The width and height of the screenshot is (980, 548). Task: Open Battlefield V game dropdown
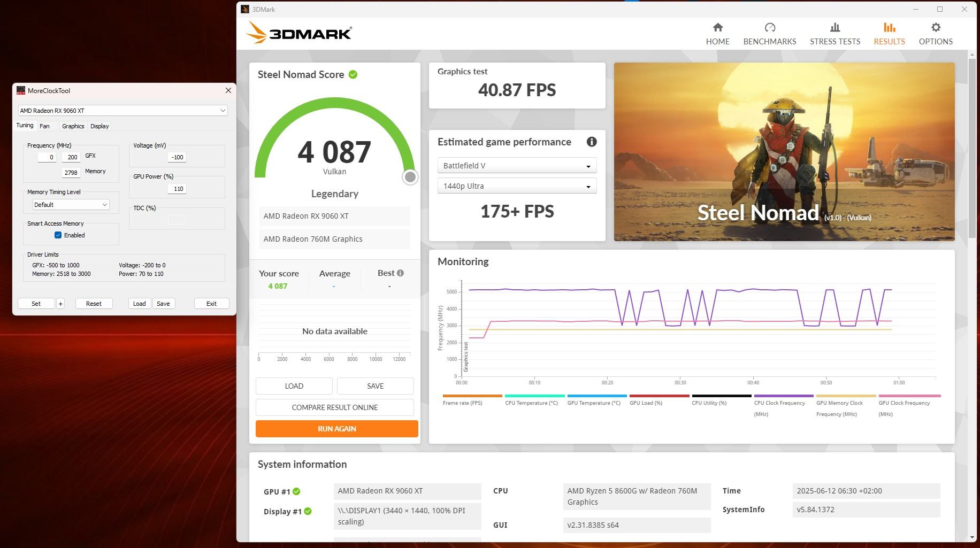tap(517, 166)
